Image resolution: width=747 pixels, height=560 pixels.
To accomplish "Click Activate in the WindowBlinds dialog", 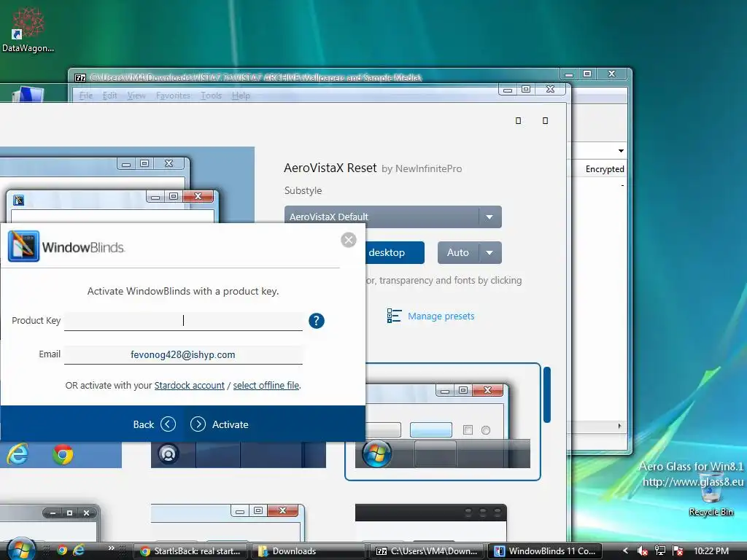I will [x=219, y=424].
